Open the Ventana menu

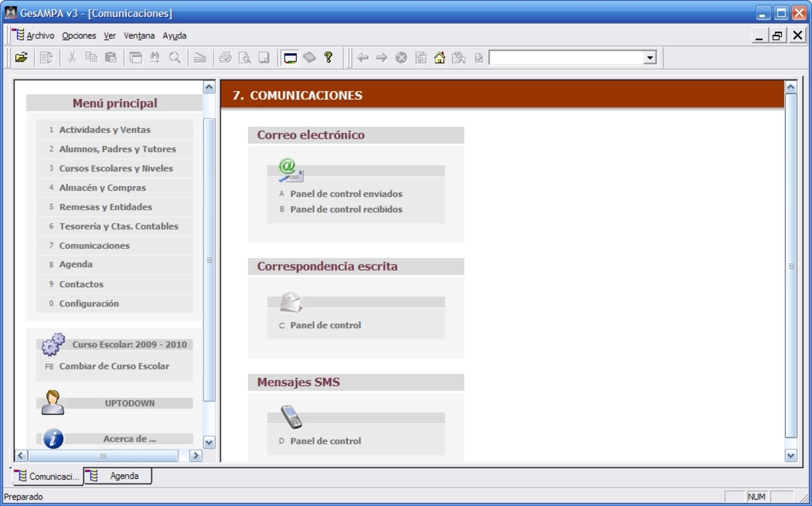(x=139, y=35)
